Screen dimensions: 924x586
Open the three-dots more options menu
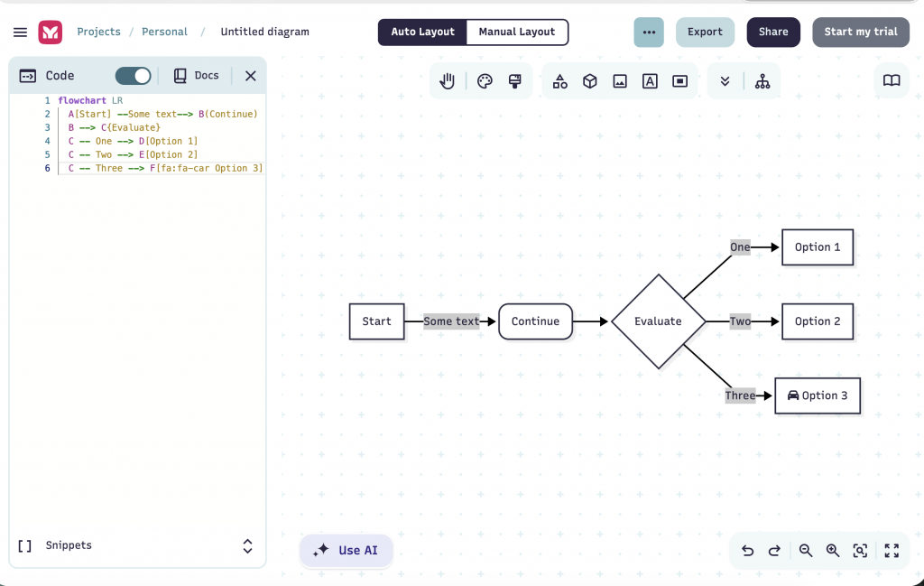[649, 32]
